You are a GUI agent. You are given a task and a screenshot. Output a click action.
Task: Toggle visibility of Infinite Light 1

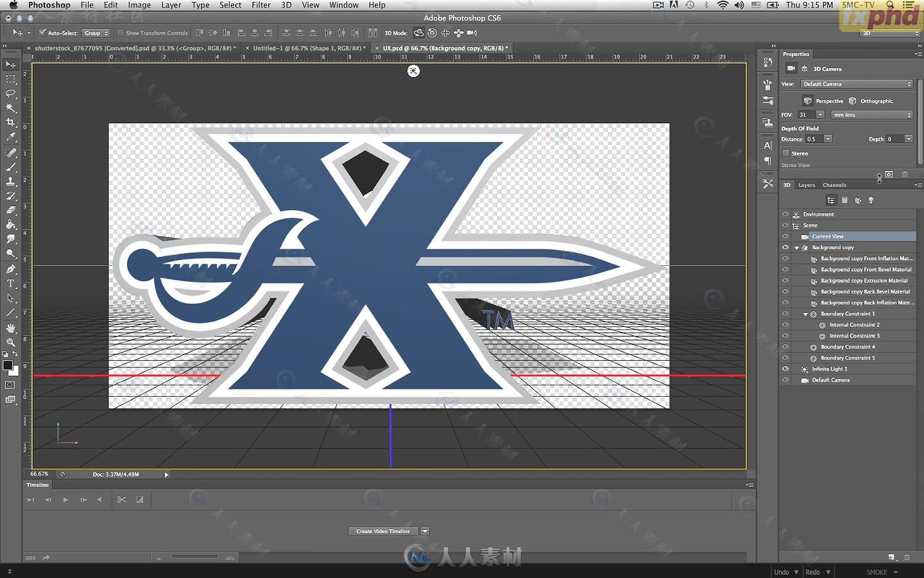[785, 369]
